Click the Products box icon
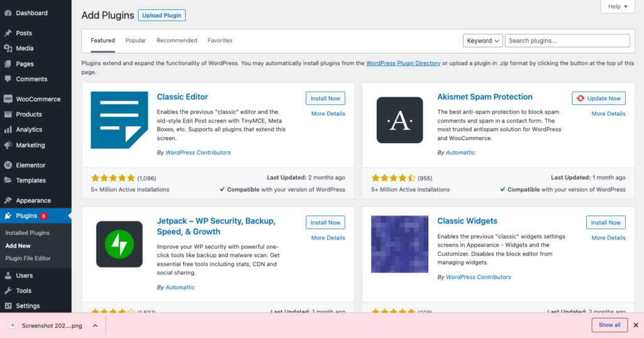This screenshot has width=644, height=338. pos(8,114)
